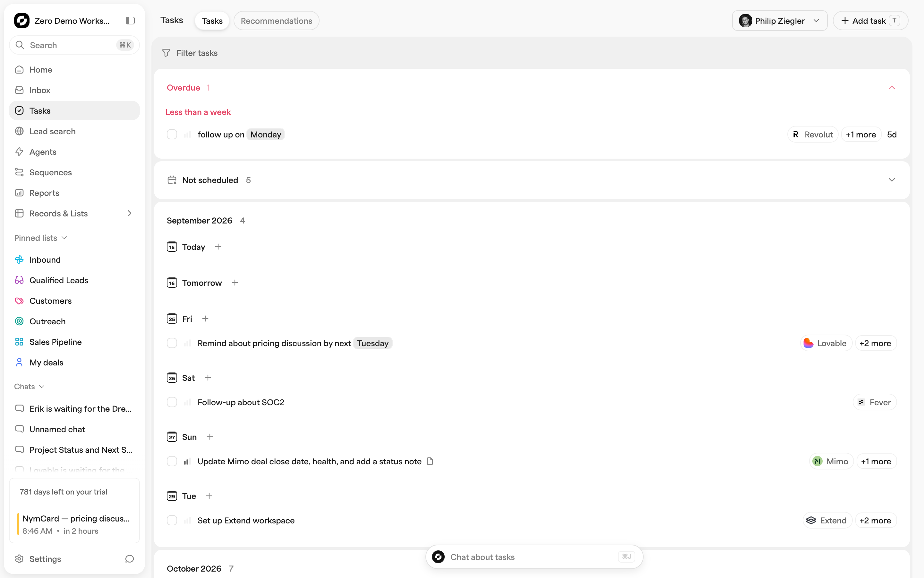Open the Philip Ziegler user dropdown

pos(779,21)
